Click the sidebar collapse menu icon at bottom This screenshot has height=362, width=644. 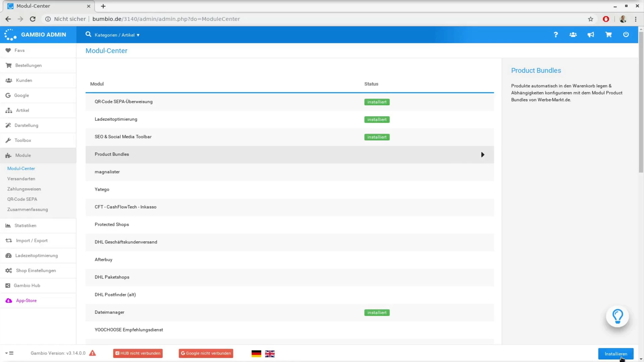pyautogui.click(x=9, y=353)
